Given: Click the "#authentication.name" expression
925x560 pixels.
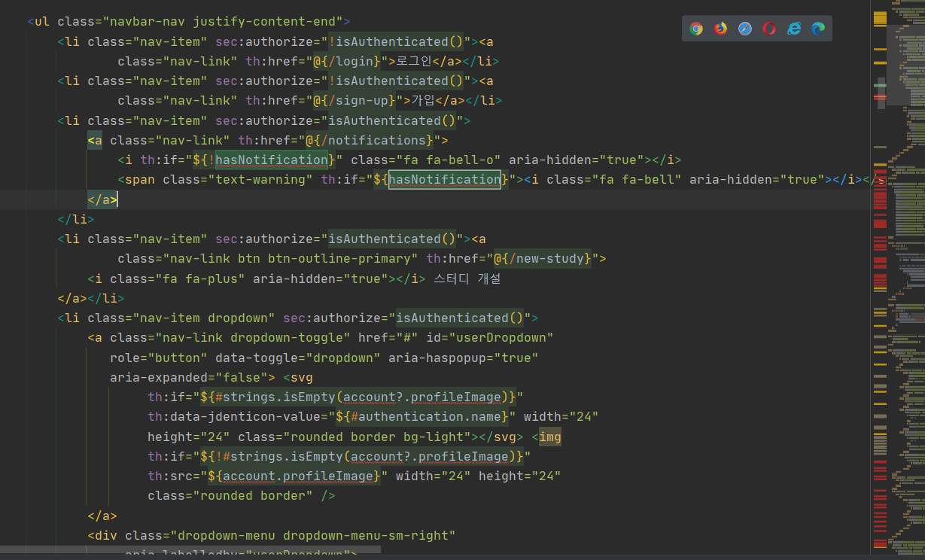Looking at the screenshot, I should (x=425, y=416).
